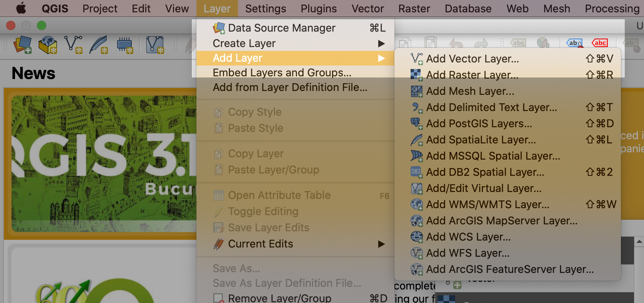Select Add ArcGIS FeatureServer Layer... entry
The image size is (644, 303).
(508, 269)
